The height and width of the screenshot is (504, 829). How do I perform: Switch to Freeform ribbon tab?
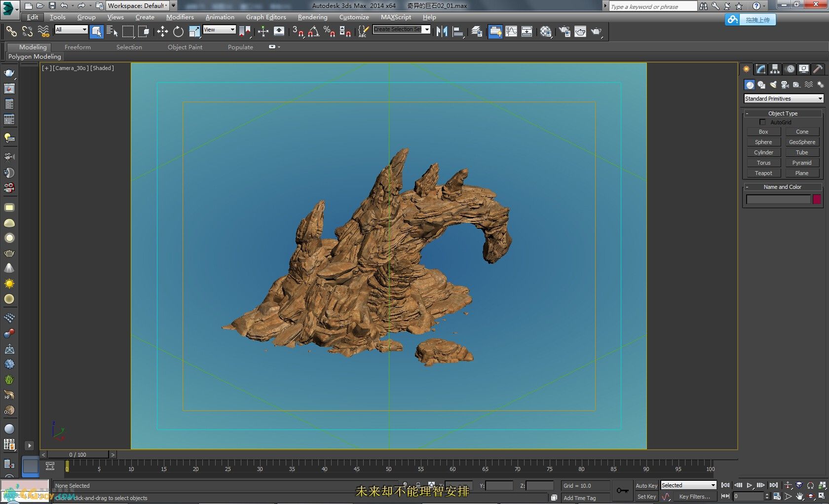(x=77, y=47)
